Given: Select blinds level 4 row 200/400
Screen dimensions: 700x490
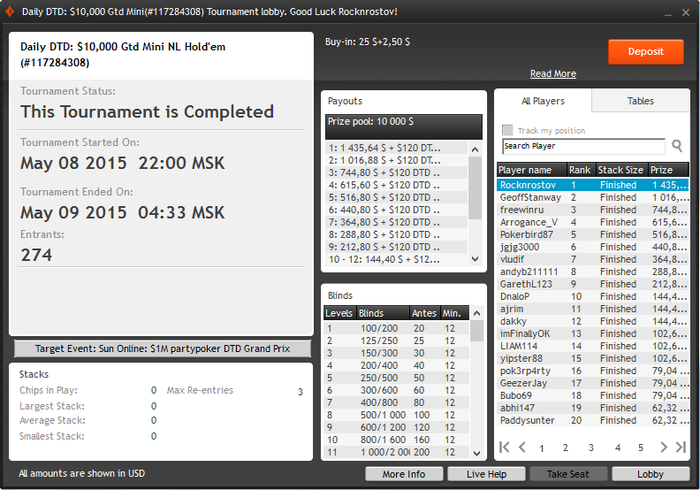Looking at the screenshot, I should pos(396,365).
